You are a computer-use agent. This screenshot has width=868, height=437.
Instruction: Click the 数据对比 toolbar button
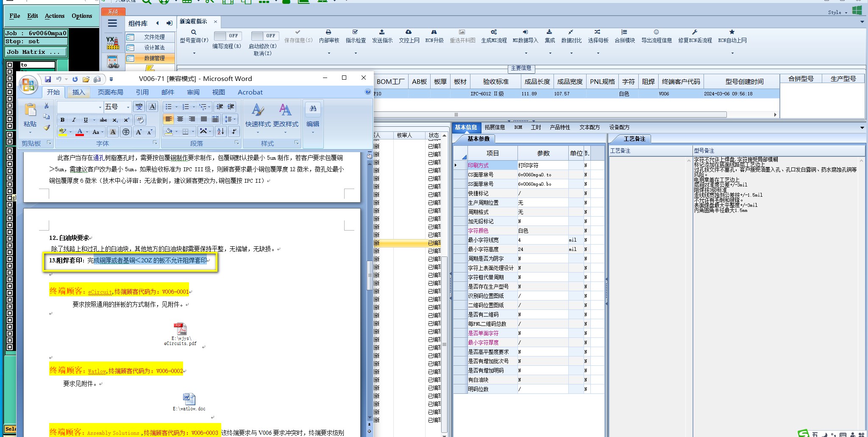coord(571,36)
